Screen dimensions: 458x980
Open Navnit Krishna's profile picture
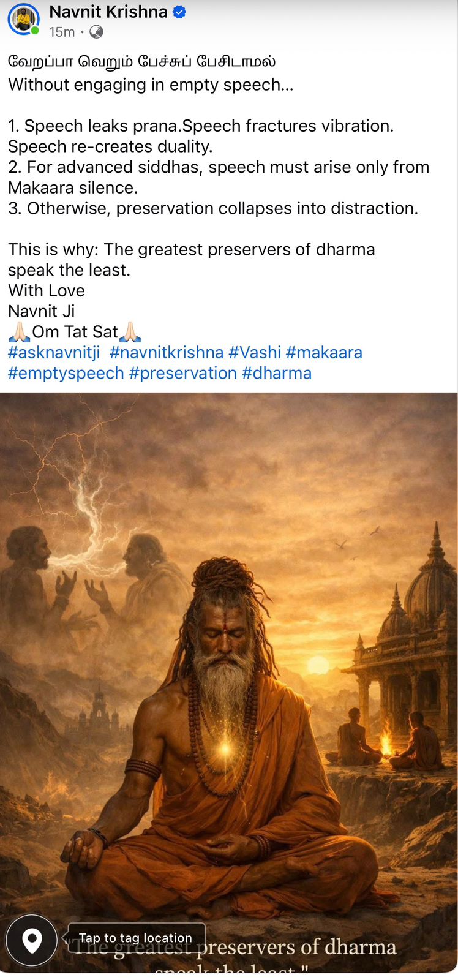coord(23,19)
